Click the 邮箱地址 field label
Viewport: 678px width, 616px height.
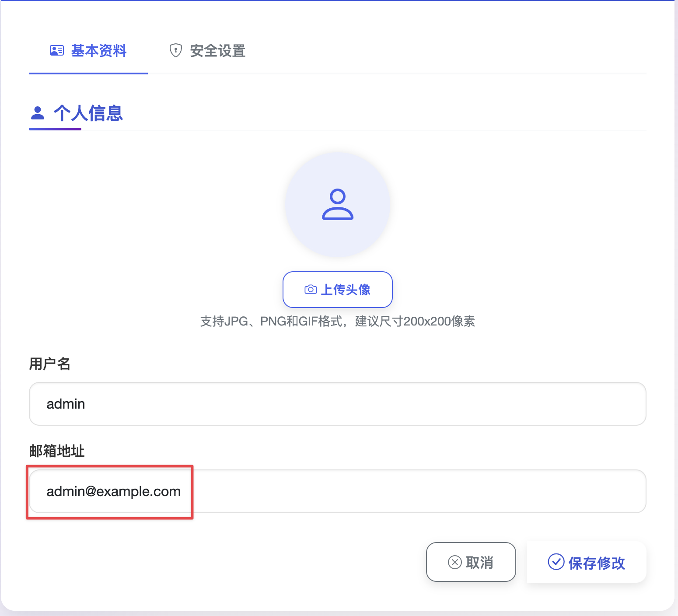[x=57, y=451]
